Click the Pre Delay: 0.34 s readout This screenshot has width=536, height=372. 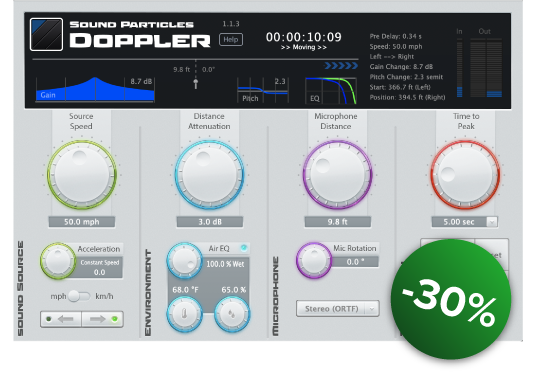click(x=396, y=36)
